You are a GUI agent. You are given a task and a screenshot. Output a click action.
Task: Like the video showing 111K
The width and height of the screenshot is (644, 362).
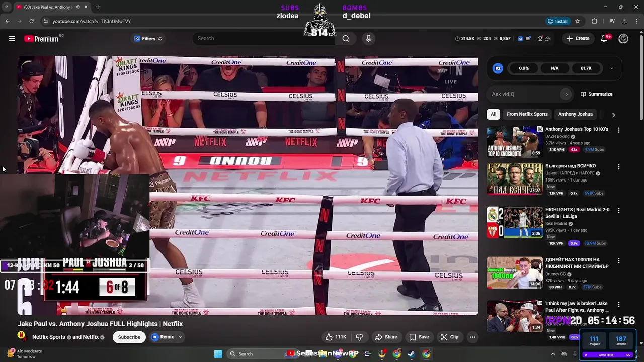pyautogui.click(x=336, y=337)
